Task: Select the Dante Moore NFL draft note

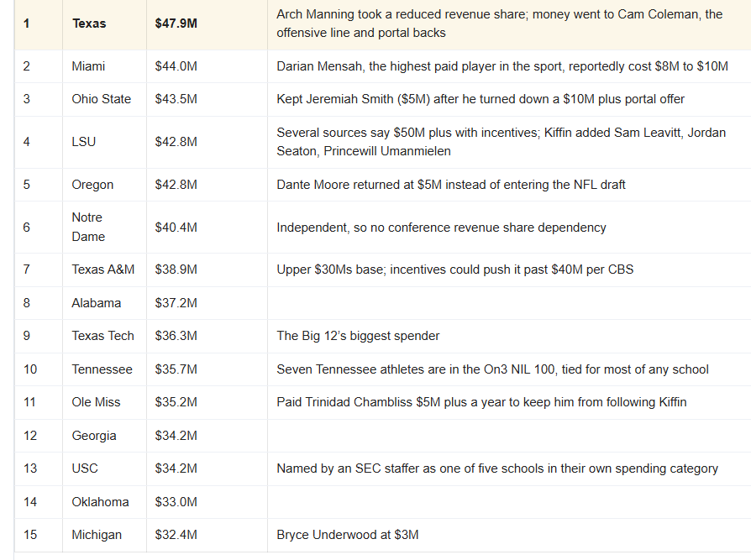Action: [x=451, y=185]
